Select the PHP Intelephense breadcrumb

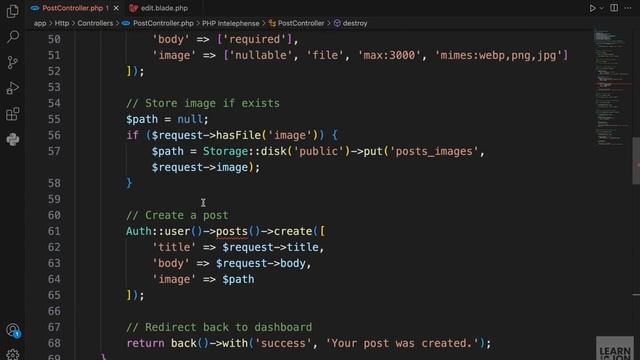231,23
